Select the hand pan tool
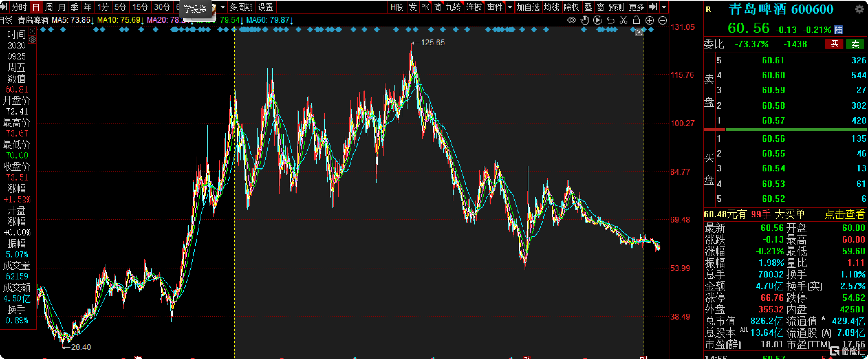 [585, 20]
